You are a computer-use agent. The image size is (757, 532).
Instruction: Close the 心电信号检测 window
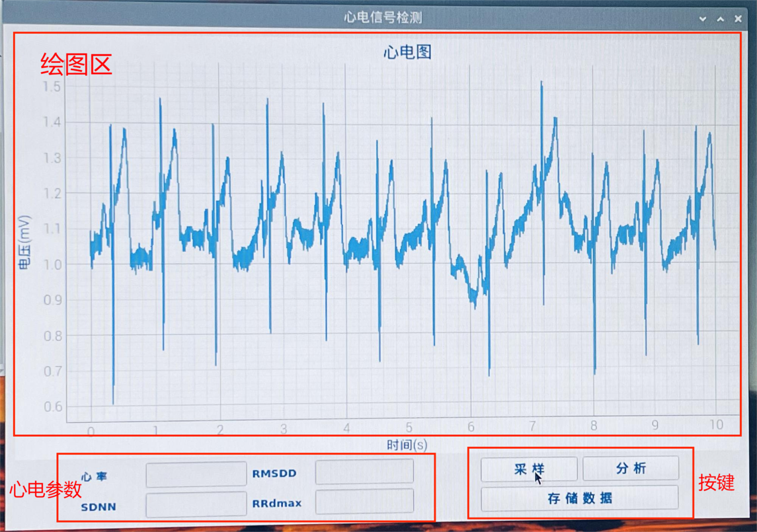[x=738, y=19]
